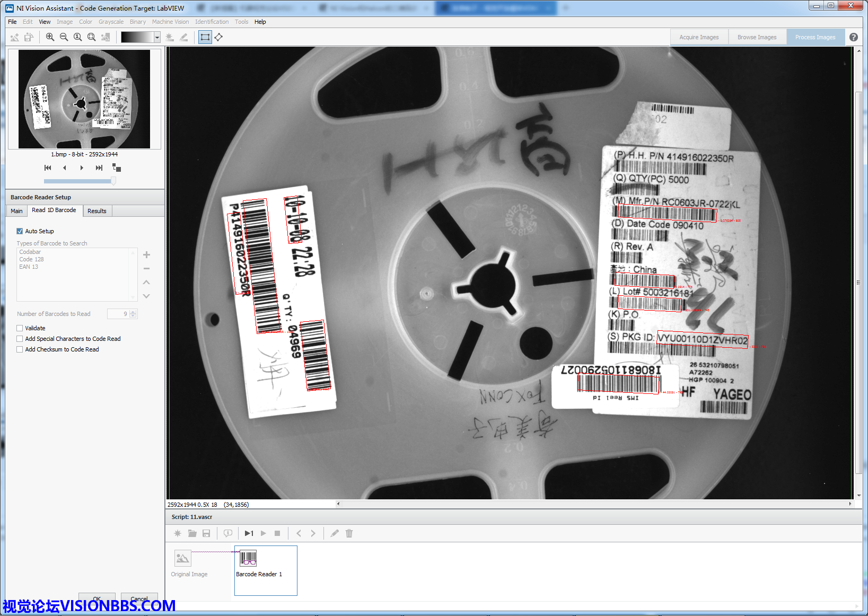Image resolution: width=868 pixels, height=616 pixels.
Task: Click the reel image thumbnail preview
Action: point(84,99)
